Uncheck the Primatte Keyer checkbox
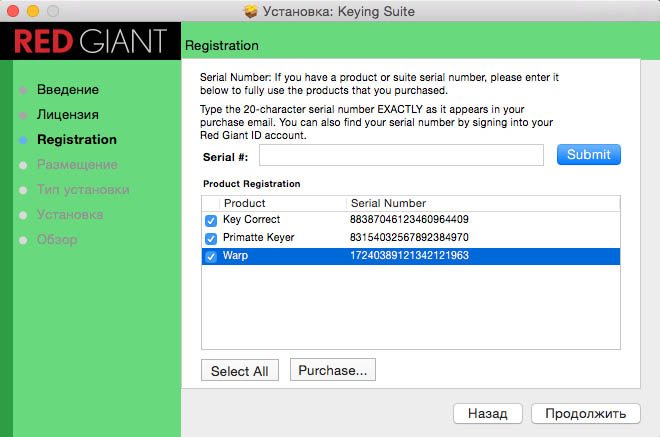The image size is (660, 437). coord(211,239)
